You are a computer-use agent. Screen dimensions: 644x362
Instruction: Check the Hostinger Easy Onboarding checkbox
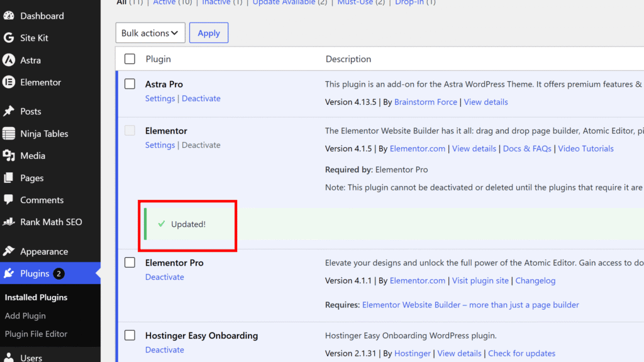pos(130,336)
